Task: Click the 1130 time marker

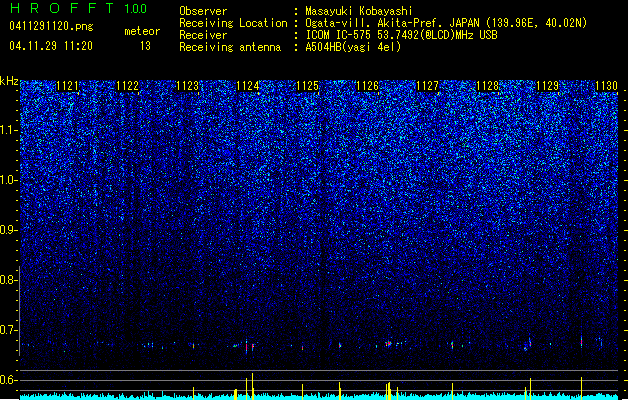Action: click(607, 86)
